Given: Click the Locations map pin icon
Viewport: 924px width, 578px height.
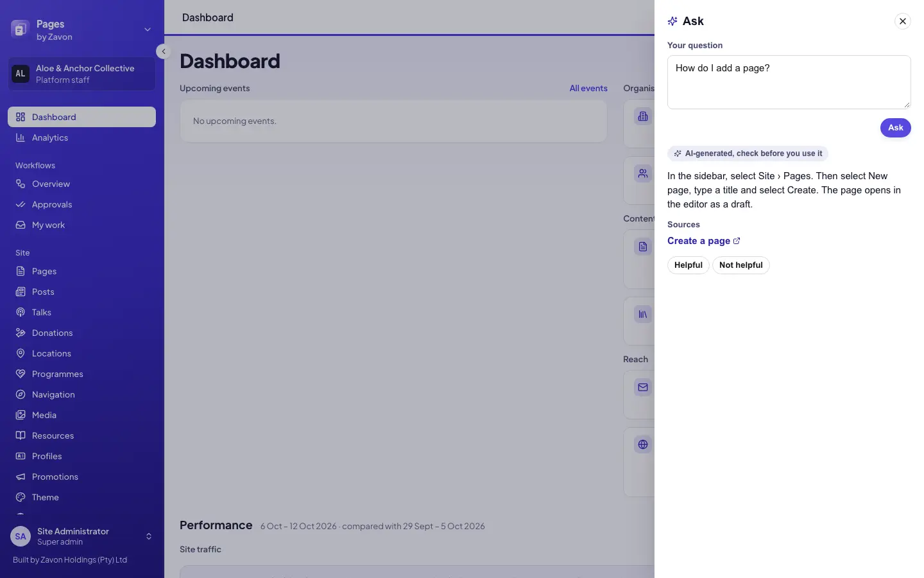Looking at the screenshot, I should point(21,353).
